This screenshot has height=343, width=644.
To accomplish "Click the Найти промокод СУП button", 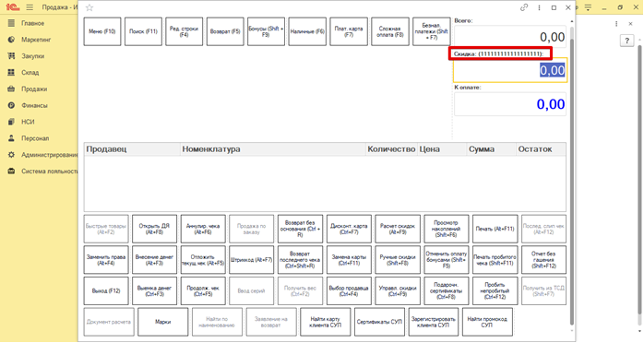I will [487, 322].
